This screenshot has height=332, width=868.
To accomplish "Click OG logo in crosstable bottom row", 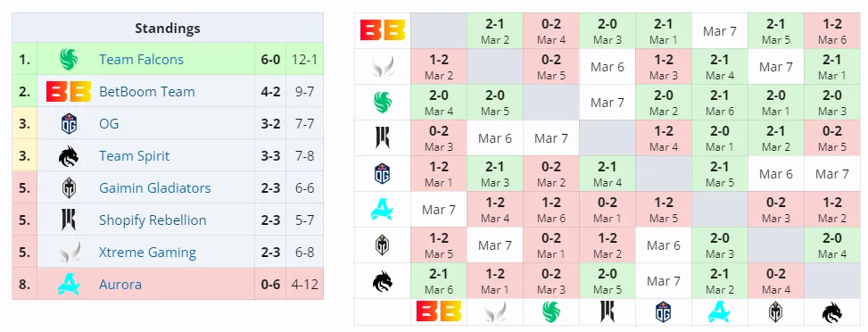I will pos(663,312).
